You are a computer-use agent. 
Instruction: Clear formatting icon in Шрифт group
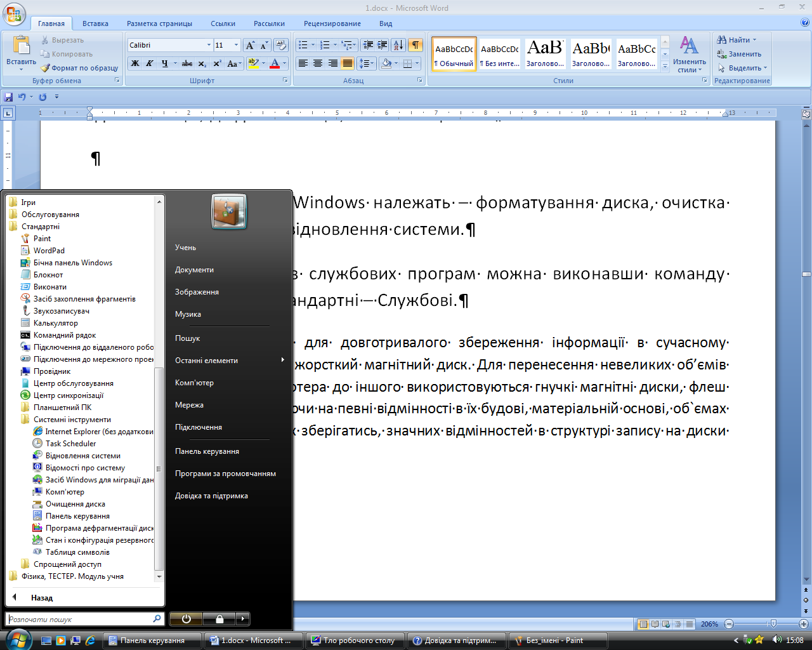point(281,45)
